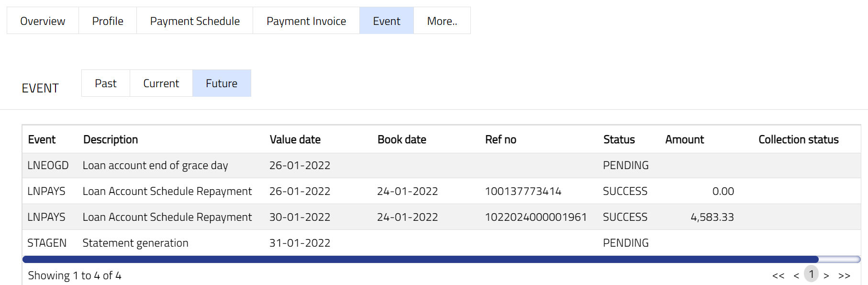Image resolution: width=868 pixels, height=285 pixels.
Task: Select the LNEOGD end of grace day row
Action: (x=155, y=165)
